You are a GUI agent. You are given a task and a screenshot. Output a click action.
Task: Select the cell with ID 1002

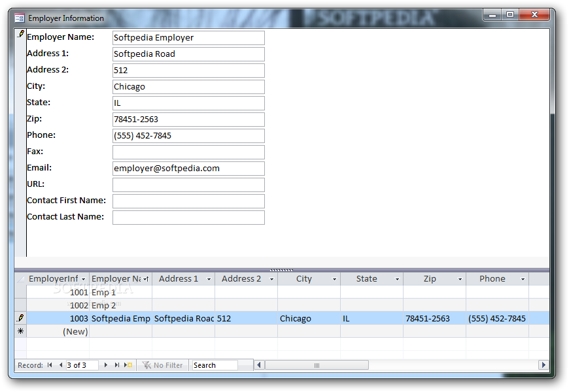[58, 305]
